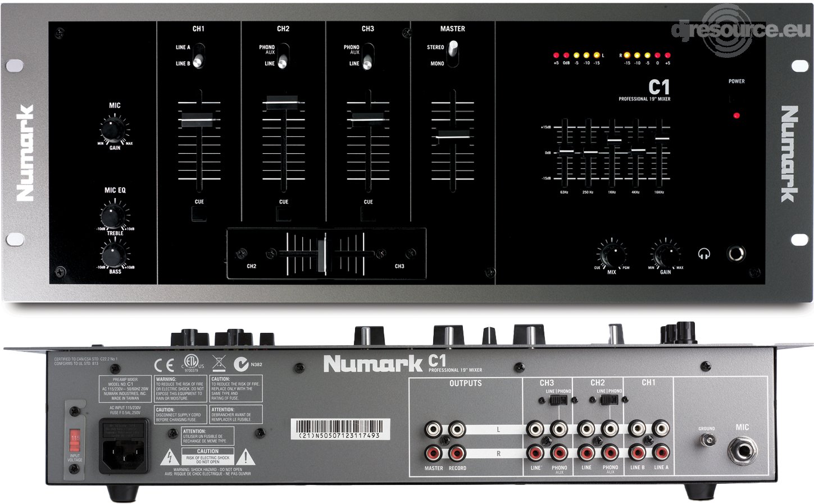Click the front headphone jack socket

736,254
